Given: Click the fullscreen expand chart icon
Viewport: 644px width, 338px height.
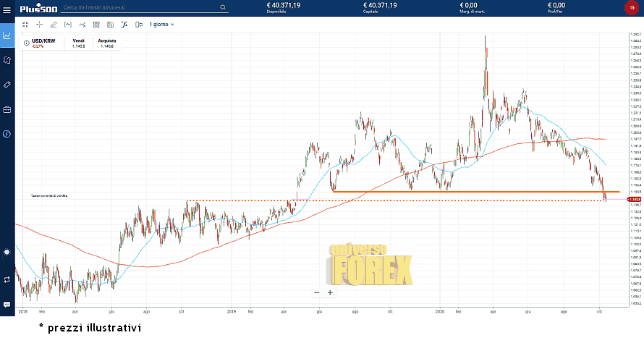Looking at the screenshot, I should click(x=25, y=25).
